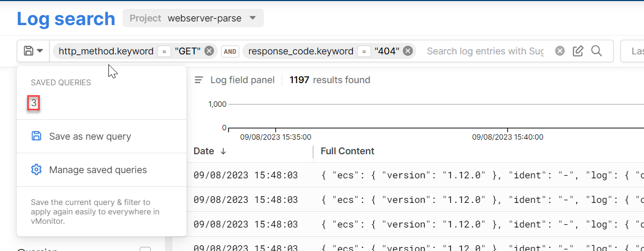
Task: Change the equals operator on response_code filter
Action: click(x=364, y=51)
